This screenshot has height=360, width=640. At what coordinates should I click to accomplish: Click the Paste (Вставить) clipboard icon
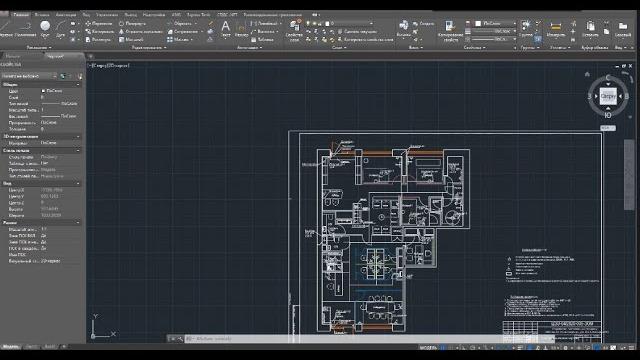[590, 29]
